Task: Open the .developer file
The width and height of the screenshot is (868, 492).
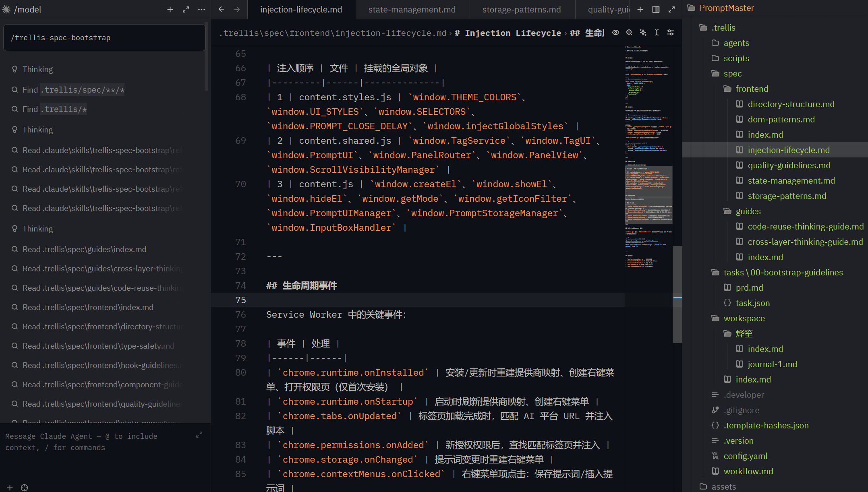Action: (x=744, y=395)
